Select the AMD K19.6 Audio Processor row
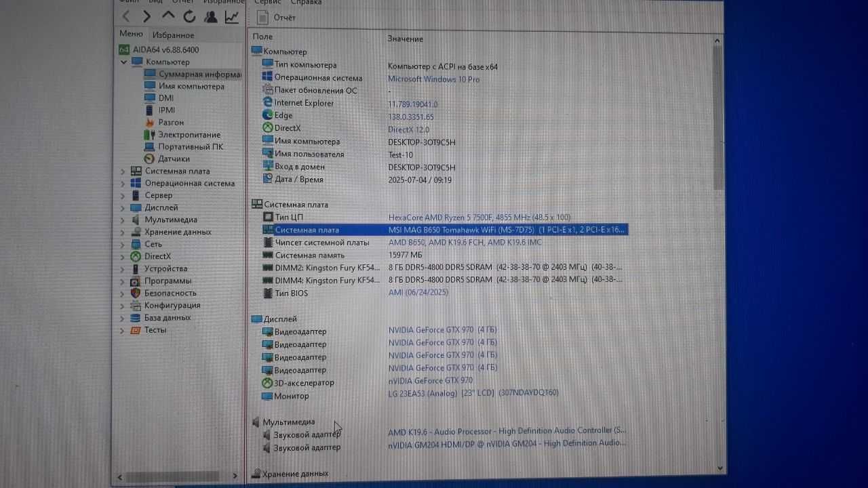The width and height of the screenshot is (868, 488). pyautogui.click(x=444, y=432)
